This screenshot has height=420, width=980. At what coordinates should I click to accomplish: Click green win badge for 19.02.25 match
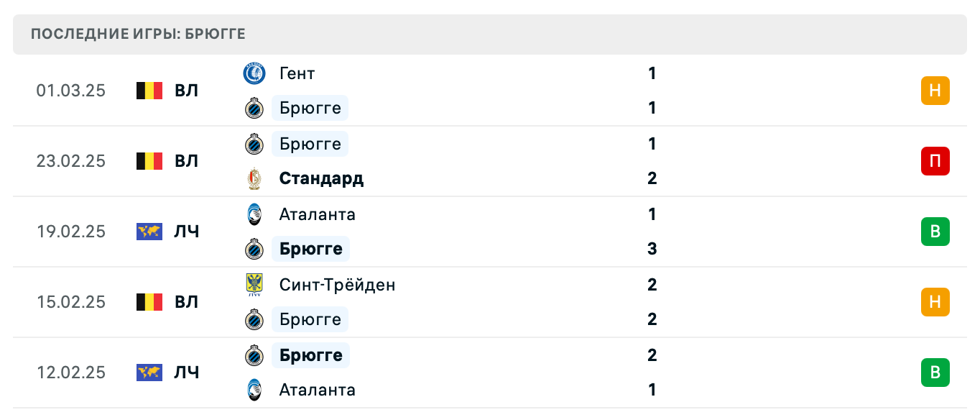[x=935, y=232]
